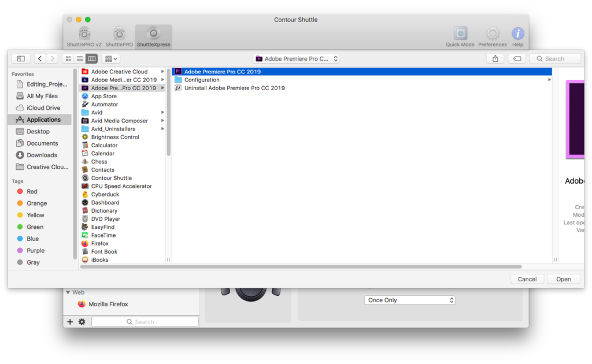Select Desktop in Favorites sidebar

[41, 131]
